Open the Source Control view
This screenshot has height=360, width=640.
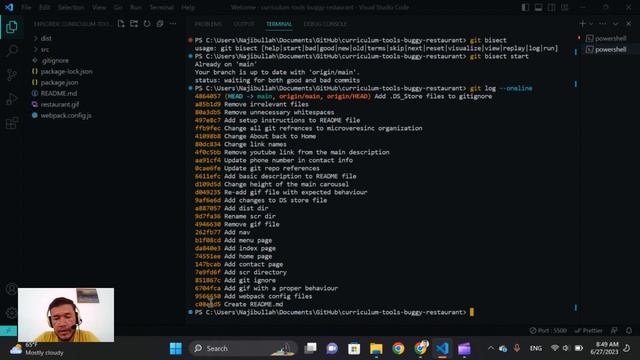pyautogui.click(x=11, y=75)
